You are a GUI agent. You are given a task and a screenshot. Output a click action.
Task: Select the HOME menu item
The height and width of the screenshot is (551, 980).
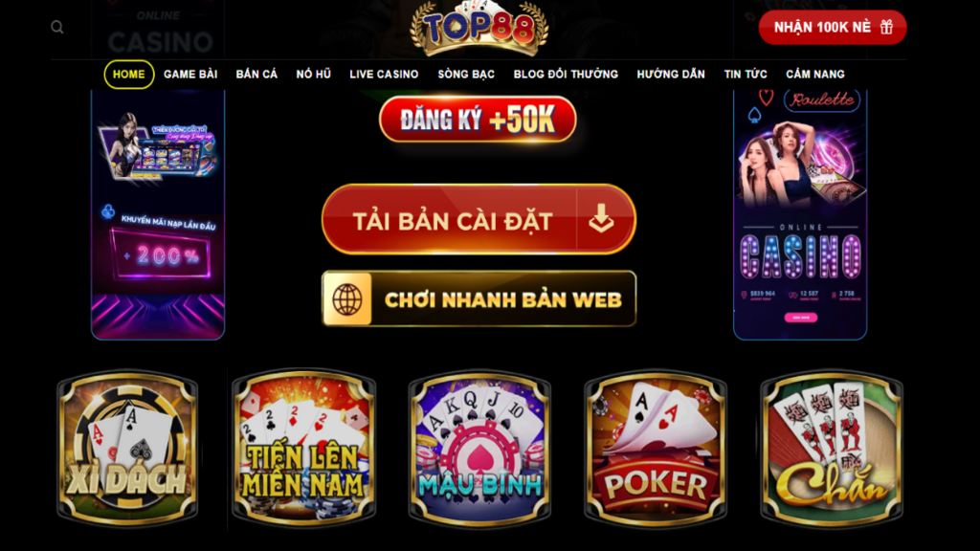[129, 75]
